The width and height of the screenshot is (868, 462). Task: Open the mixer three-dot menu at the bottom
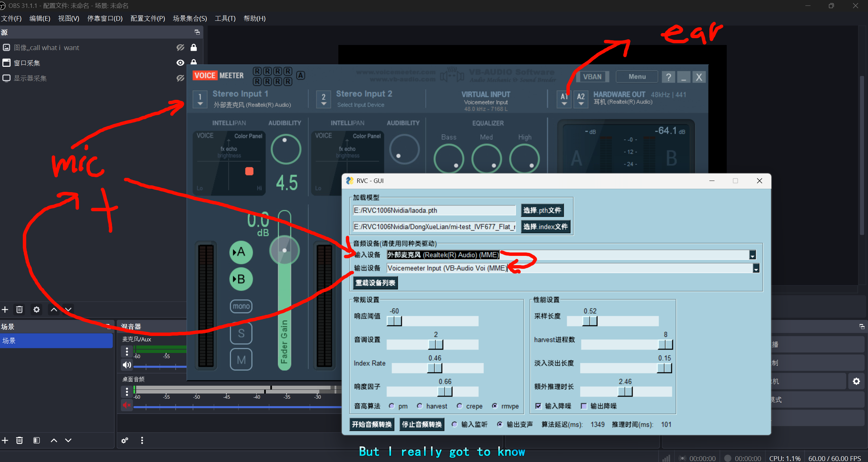click(142, 440)
